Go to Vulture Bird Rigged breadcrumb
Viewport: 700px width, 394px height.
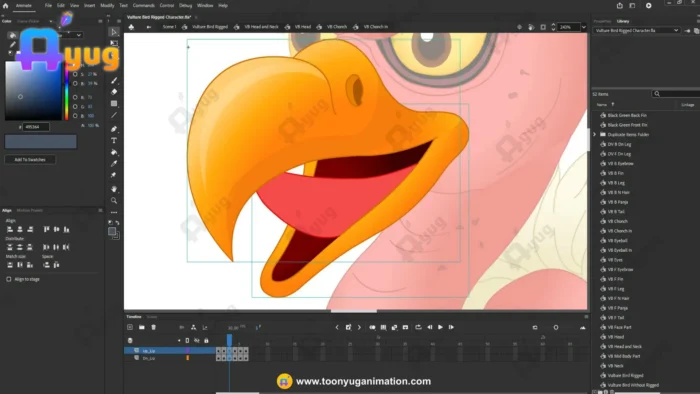210,27
